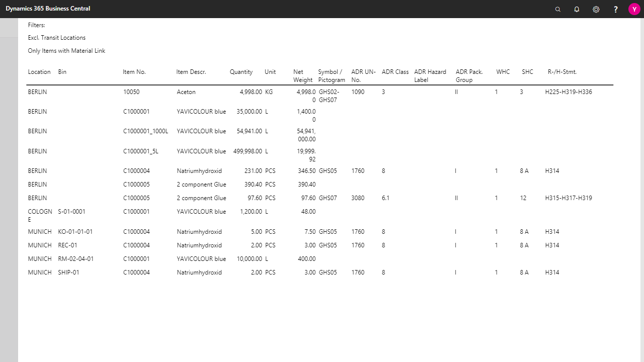Click the Location column header
The image size is (644, 362).
tap(39, 72)
